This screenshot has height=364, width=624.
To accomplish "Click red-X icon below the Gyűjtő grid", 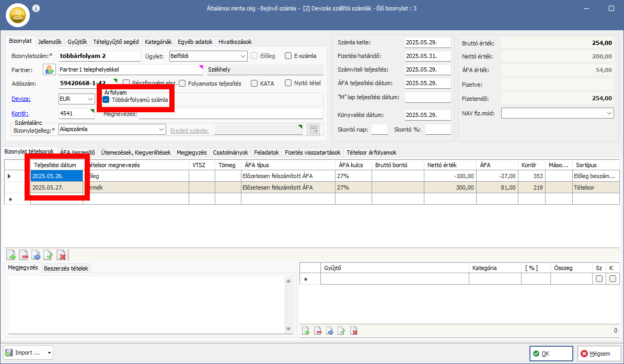I will tap(354, 331).
